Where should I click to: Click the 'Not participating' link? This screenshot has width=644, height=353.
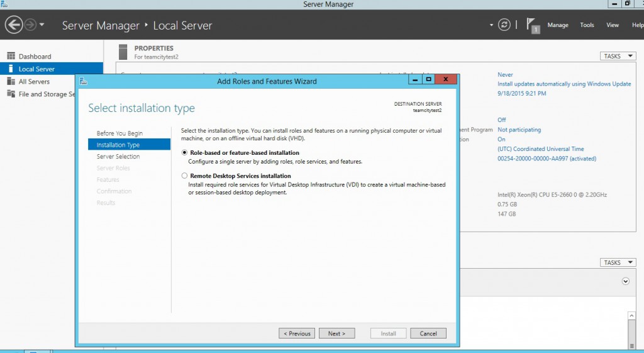point(519,130)
